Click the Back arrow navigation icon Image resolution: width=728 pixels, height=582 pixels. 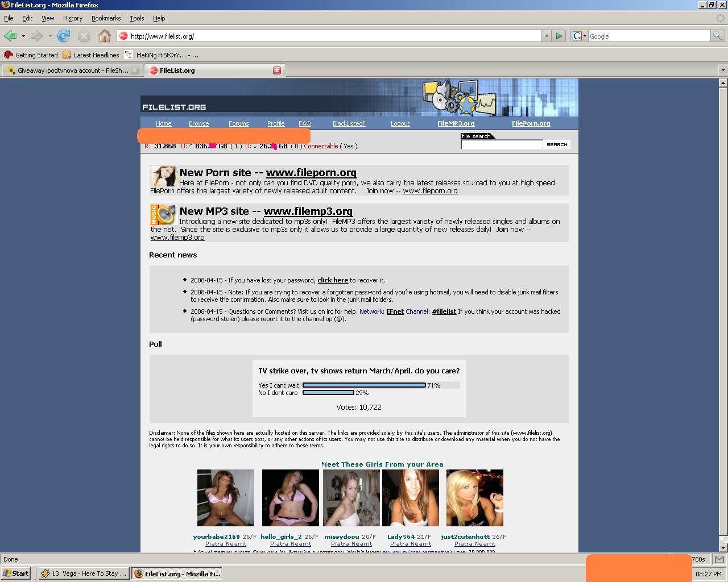pos(10,36)
